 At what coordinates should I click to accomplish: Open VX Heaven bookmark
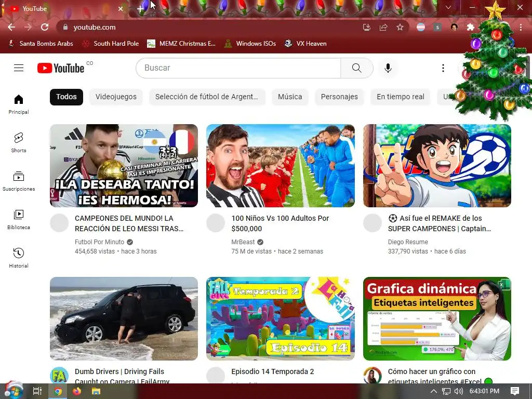pyautogui.click(x=305, y=44)
